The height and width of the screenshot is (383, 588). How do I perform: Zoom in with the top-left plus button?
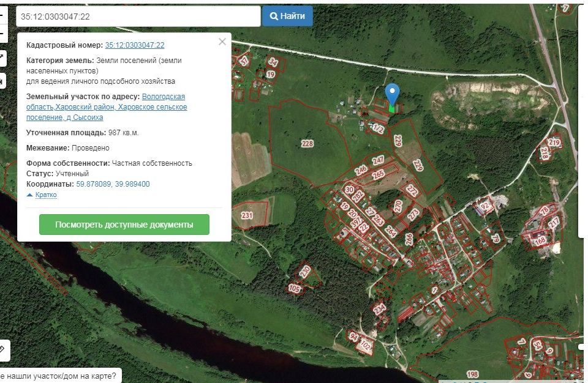pos(2,13)
